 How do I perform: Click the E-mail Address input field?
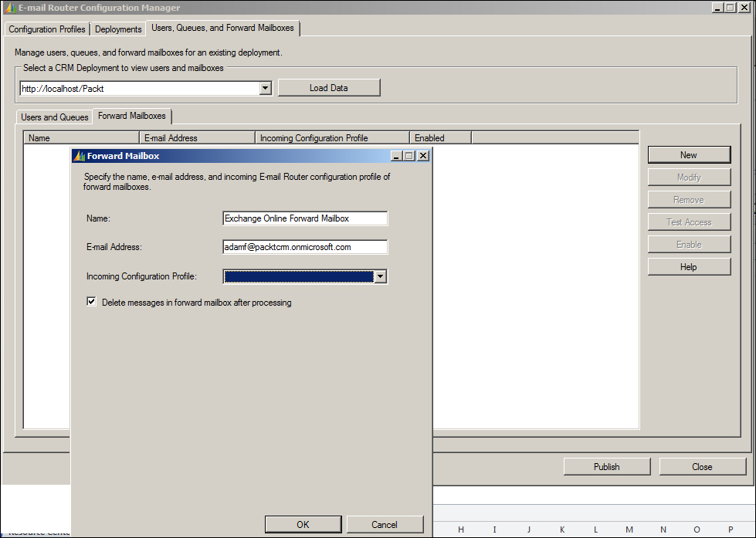click(x=305, y=247)
